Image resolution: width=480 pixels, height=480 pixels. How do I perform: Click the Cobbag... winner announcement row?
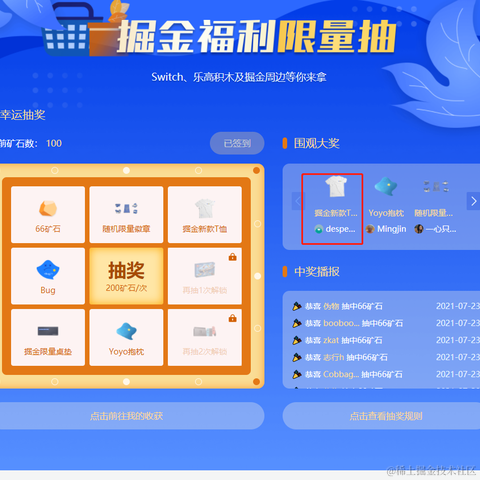point(386,374)
